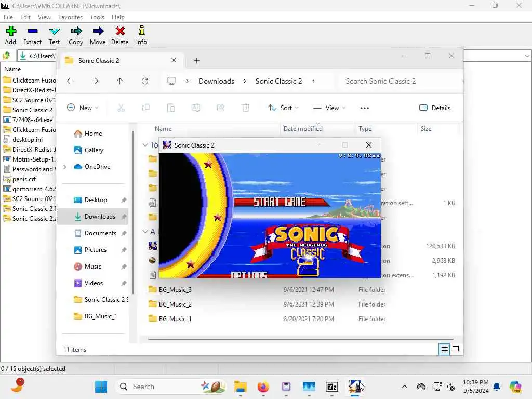
Task: Collapse the Today group chevron in file list
Action: (145, 145)
